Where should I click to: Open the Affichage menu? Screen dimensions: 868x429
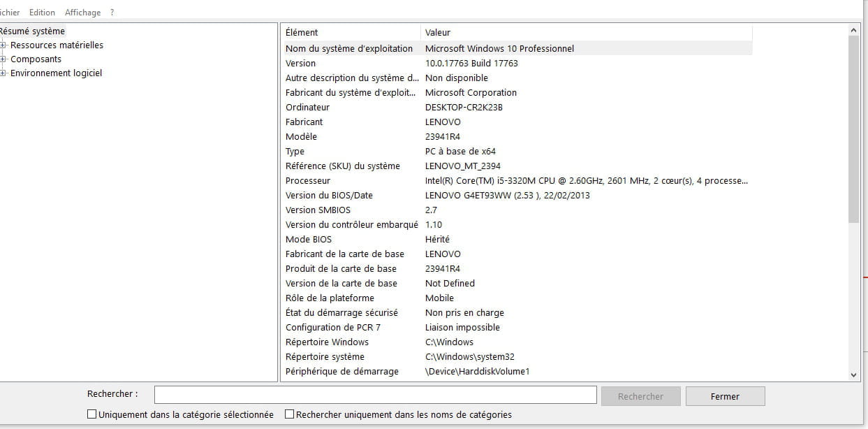pyautogui.click(x=82, y=13)
